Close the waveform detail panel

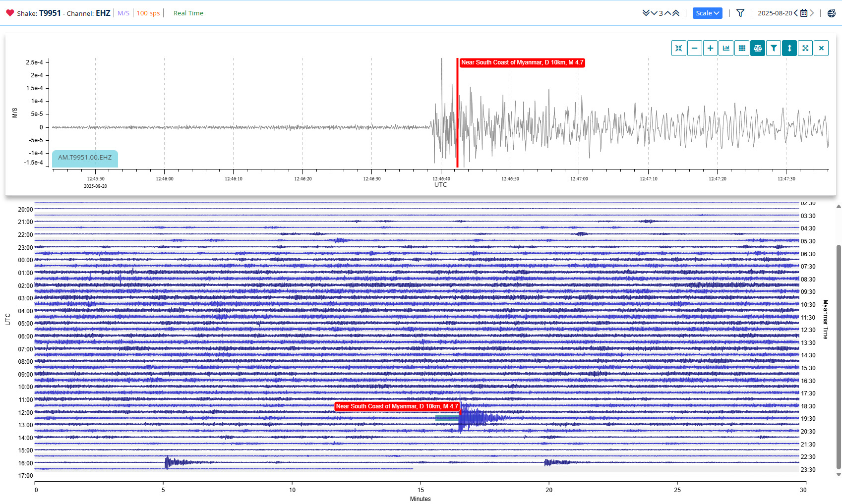point(821,48)
